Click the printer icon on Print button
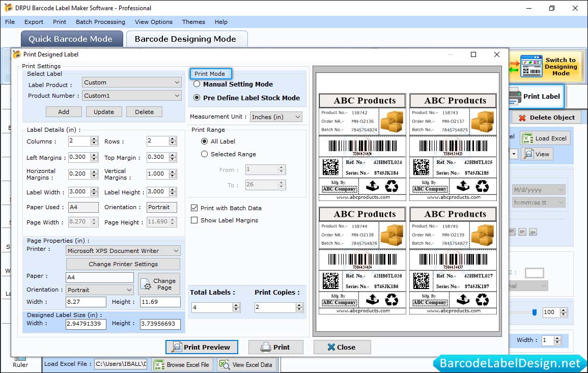The width and height of the screenshot is (588, 373). 266,347
